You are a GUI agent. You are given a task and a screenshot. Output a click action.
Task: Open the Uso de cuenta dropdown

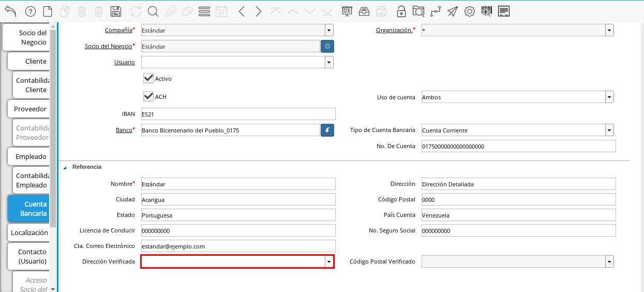(x=609, y=97)
